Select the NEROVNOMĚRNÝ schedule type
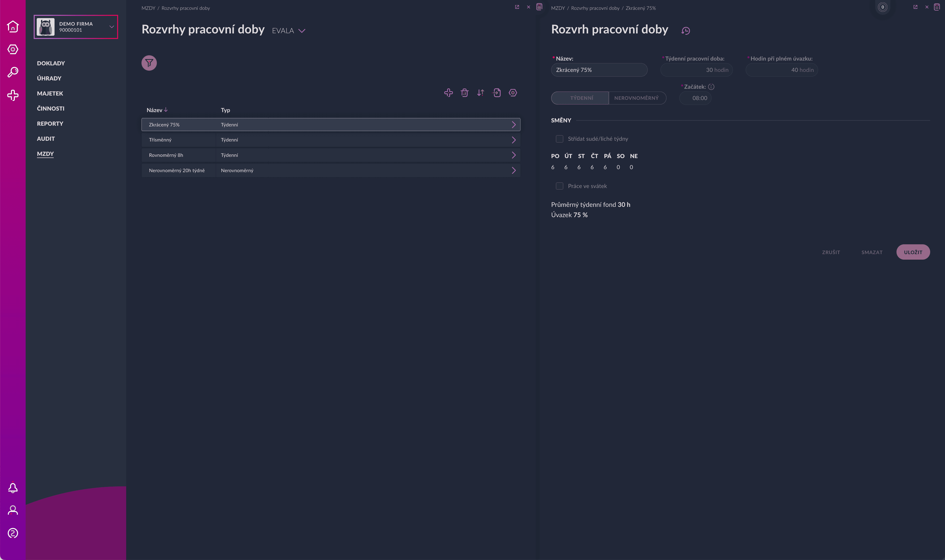Image resolution: width=945 pixels, height=560 pixels. pyautogui.click(x=637, y=98)
